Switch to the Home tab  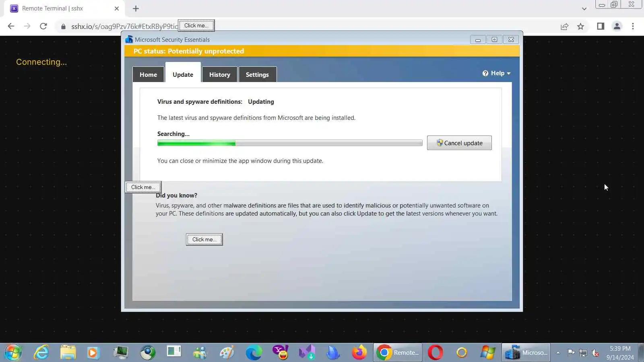click(x=148, y=74)
